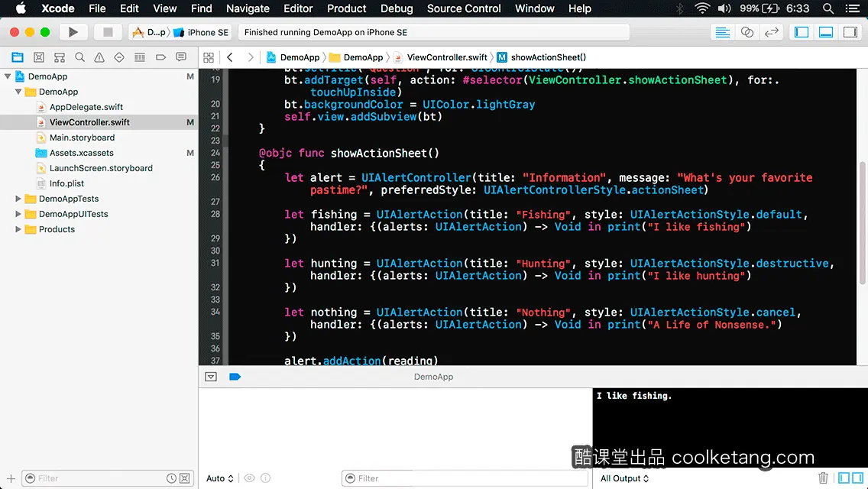Click ViewController.swift in the jump bar
The width and height of the screenshot is (868, 489).
[x=447, y=57]
